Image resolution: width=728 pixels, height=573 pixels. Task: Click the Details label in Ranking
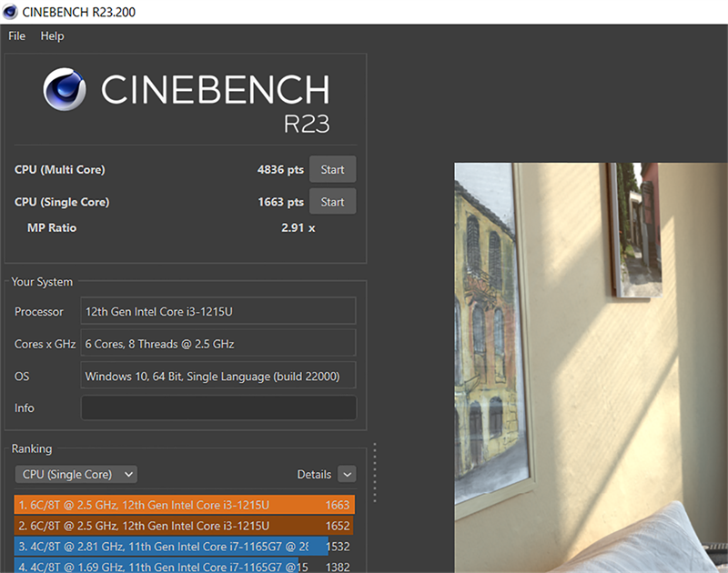click(x=314, y=474)
